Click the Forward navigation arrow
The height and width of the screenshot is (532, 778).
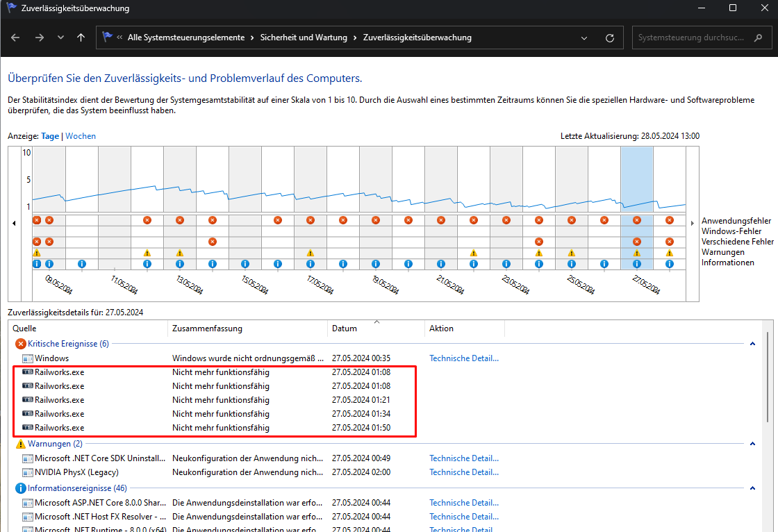[39, 38]
